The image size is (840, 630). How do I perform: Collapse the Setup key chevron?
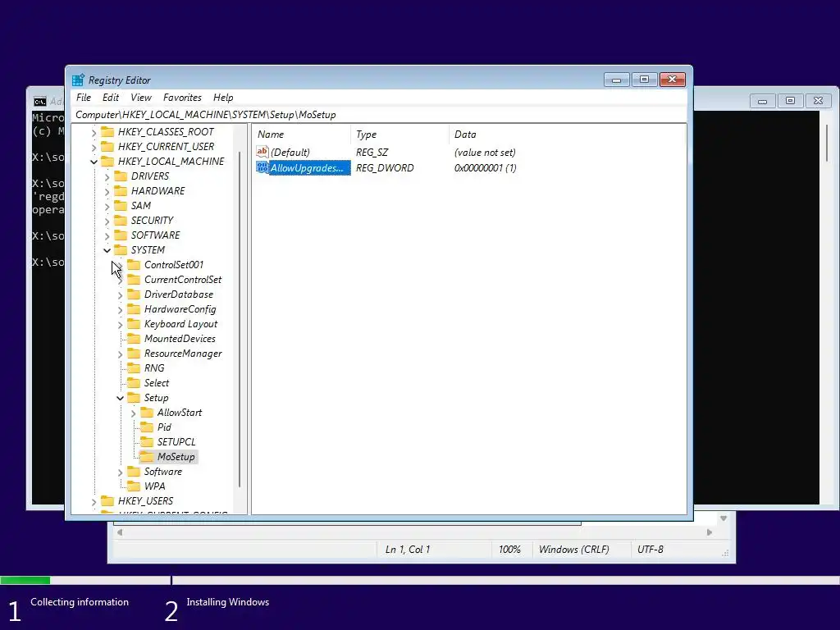tap(120, 398)
